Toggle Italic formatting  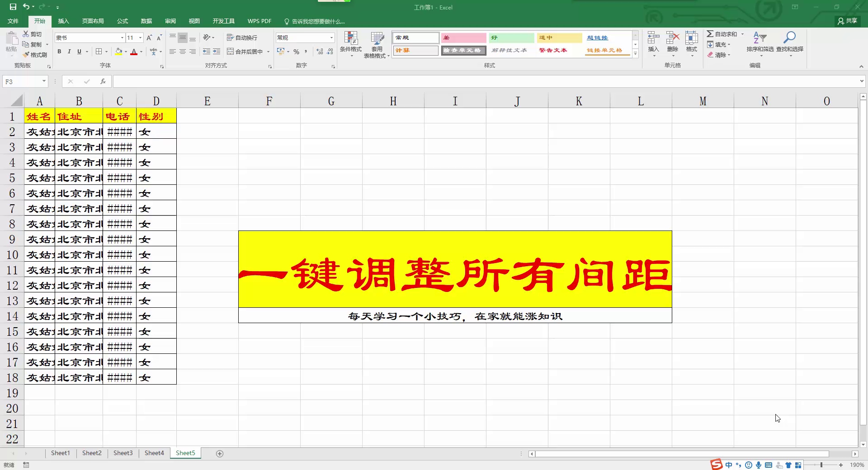69,52
